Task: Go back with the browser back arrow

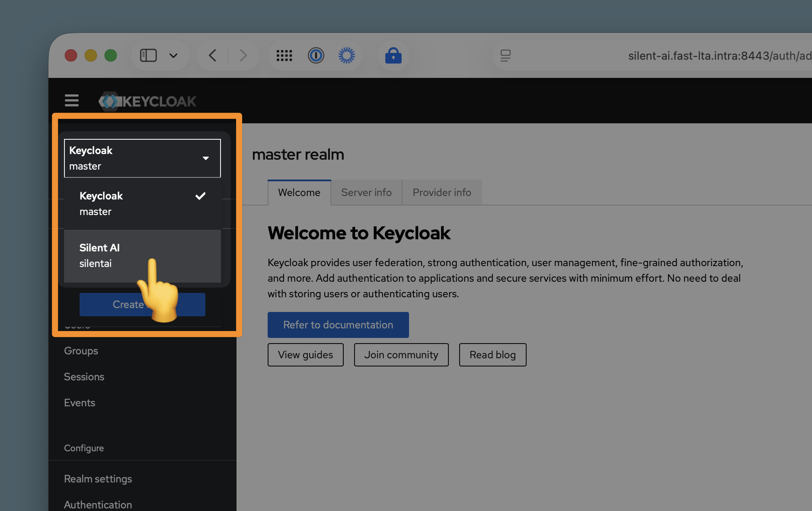Action: (x=212, y=55)
